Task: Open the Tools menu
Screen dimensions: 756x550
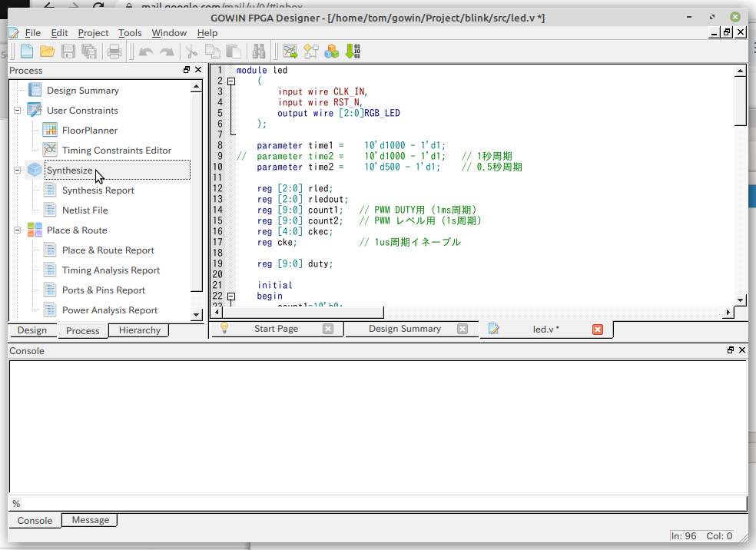Action: coord(130,33)
